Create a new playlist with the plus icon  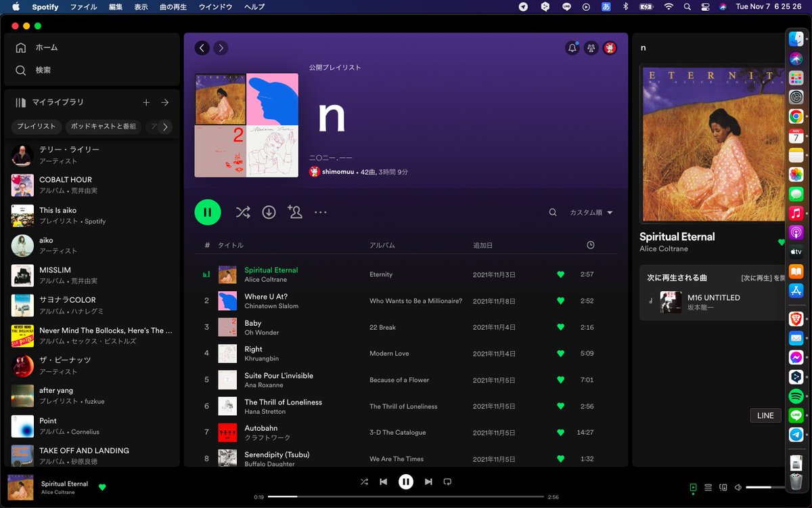click(x=146, y=102)
